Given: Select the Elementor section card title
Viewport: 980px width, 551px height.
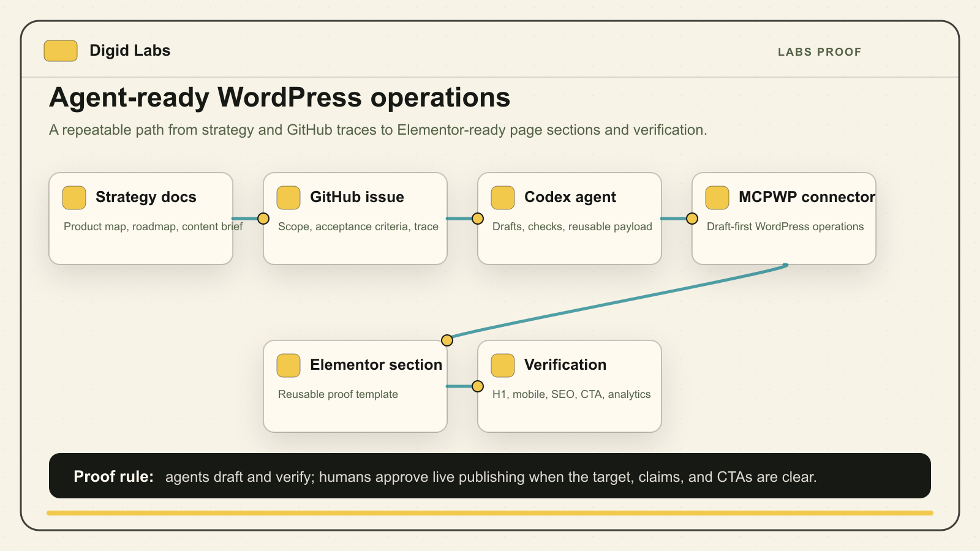Looking at the screenshot, I should [x=376, y=365].
